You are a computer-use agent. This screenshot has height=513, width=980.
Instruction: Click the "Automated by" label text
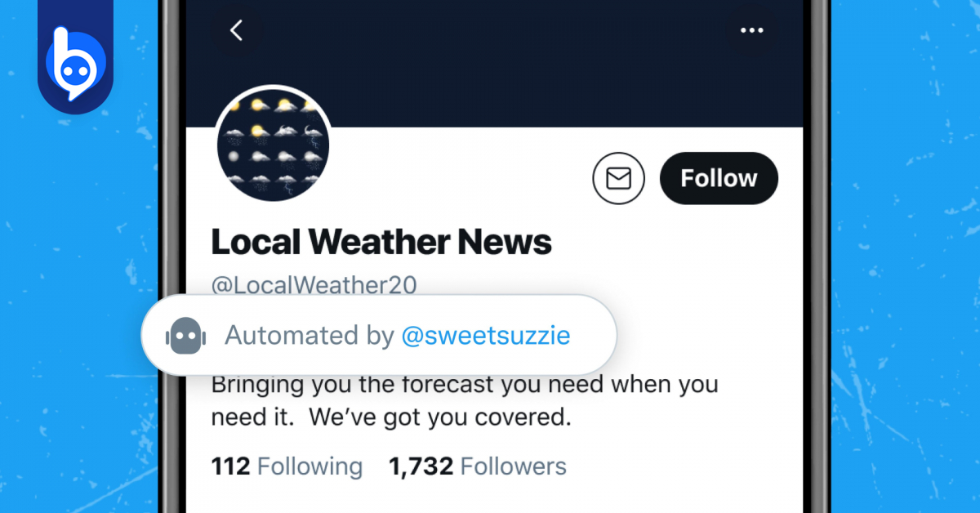pos(309,336)
